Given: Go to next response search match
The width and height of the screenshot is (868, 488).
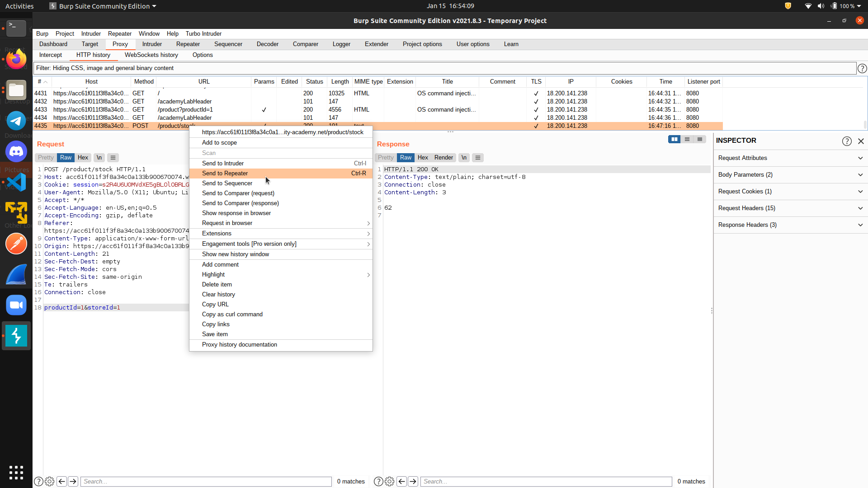Looking at the screenshot, I should click(413, 481).
